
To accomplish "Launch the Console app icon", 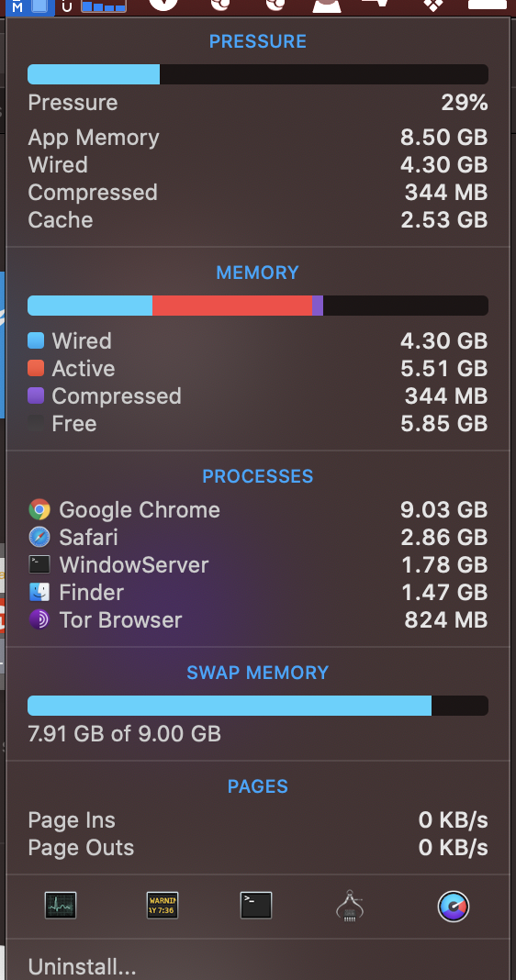I will pyautogui.click(x=163, y=905).
